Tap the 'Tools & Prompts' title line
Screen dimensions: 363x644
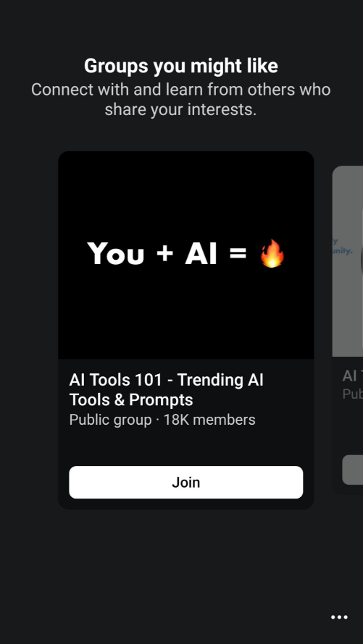pos(130,399)
